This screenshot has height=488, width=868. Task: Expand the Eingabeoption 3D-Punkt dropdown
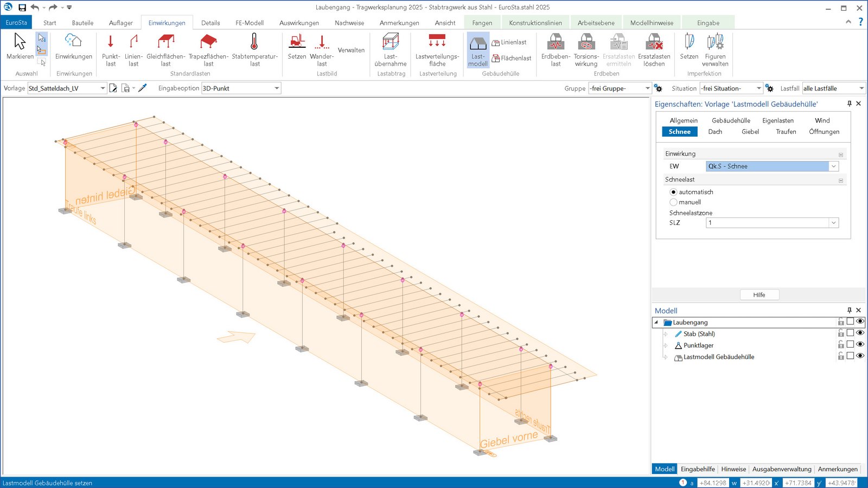(277, 88)
